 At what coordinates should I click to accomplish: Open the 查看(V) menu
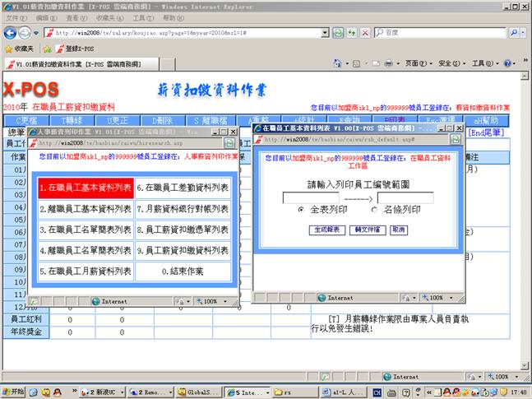[x=76, y=17]
